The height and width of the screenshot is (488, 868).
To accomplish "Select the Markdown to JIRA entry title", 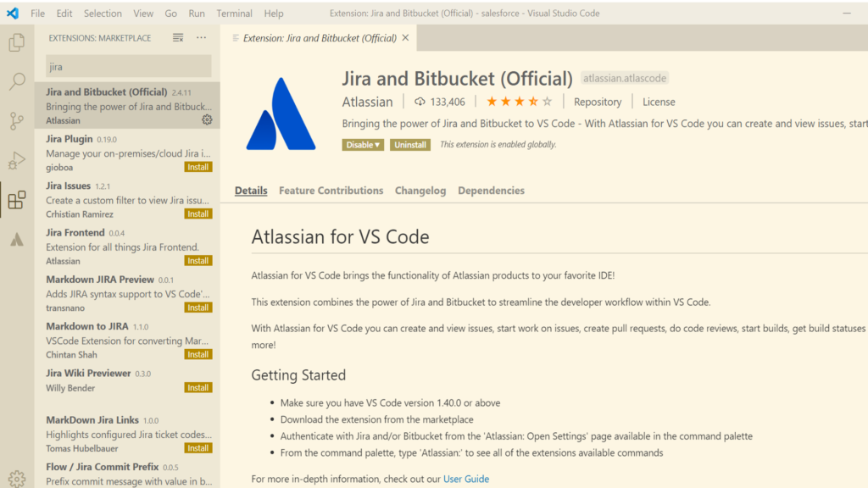I will coord(87,326).
